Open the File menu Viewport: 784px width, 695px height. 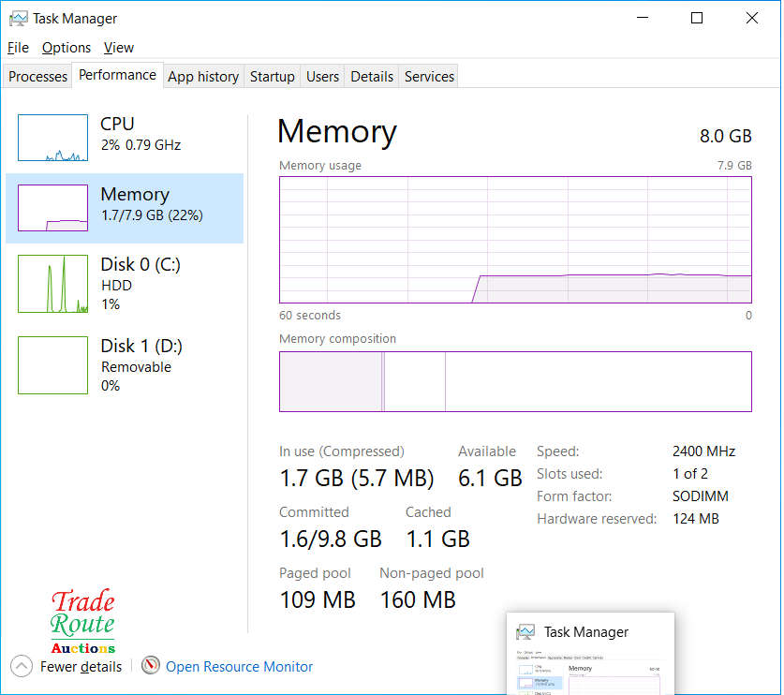click(18, 48)
